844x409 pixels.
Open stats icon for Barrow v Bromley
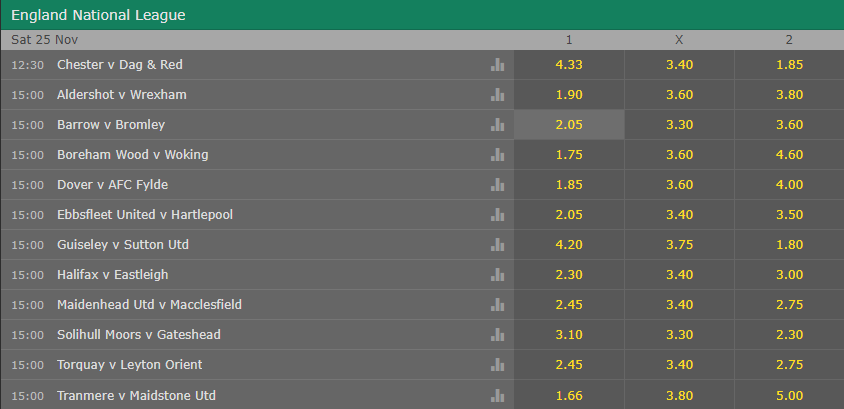pyautogui.click(x=497, y=125)
